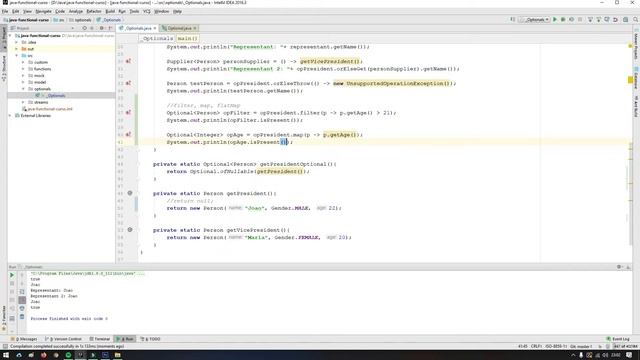
Task: Open the VCS menu
Action: tap(147, 11)
